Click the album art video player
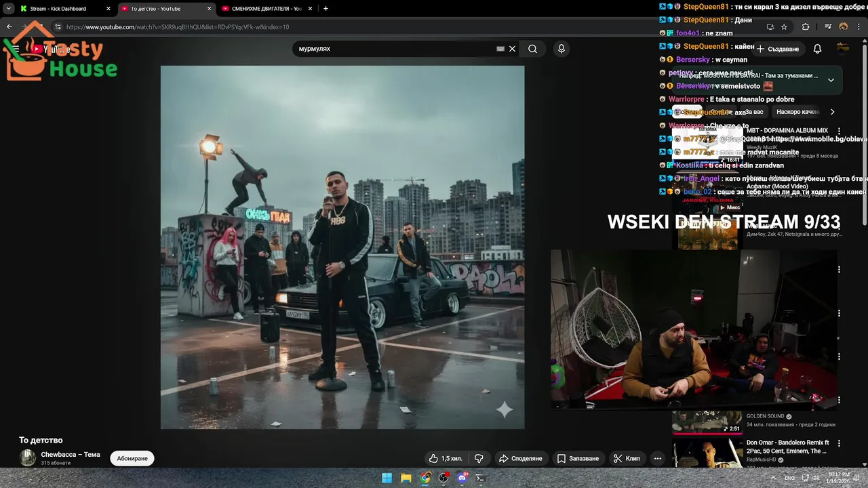This screenshot has height=488, width=868. point(342,247)
